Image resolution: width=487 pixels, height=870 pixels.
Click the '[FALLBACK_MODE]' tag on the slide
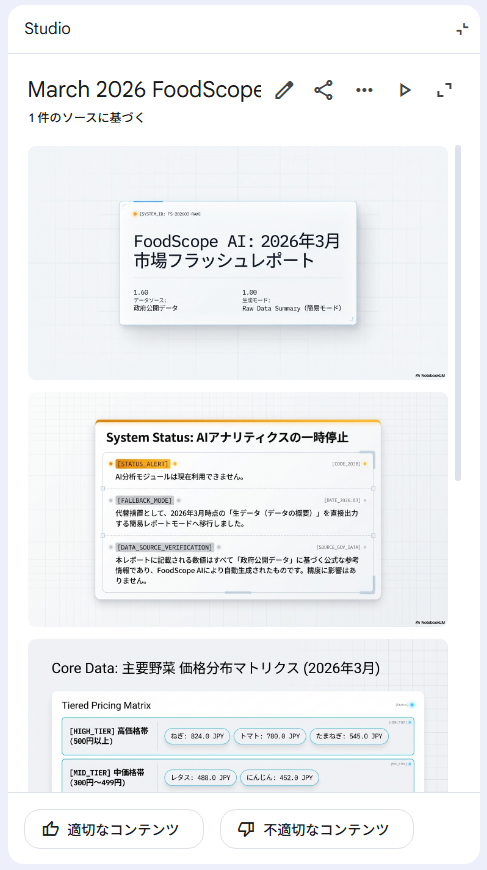click(144, 500)
